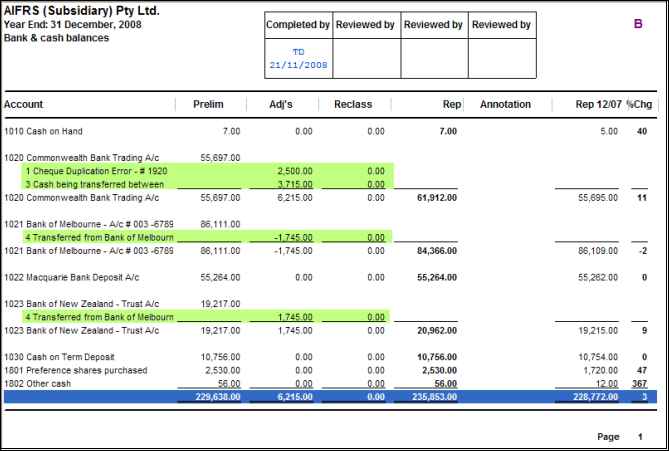This screenshot has width=669, height=451.
Task: Click the 6,215.00 Commonwealth Bank adjustment total
Action: pyautogui.click(x=295, y=198)
